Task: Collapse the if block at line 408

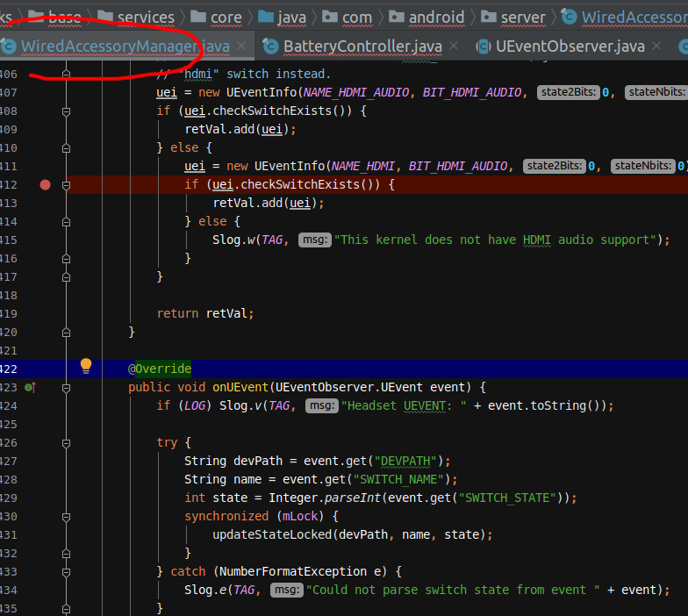Action: (x=67, y=111)
